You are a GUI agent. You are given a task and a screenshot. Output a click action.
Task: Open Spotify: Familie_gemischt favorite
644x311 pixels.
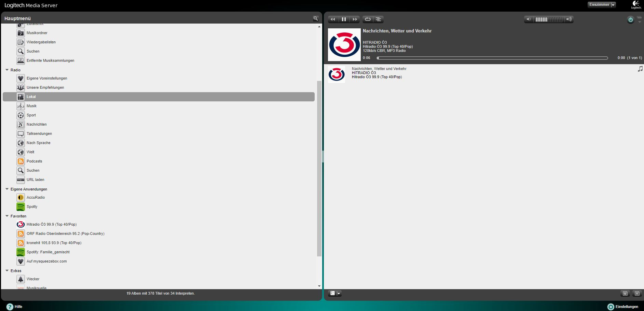point(48,252)
